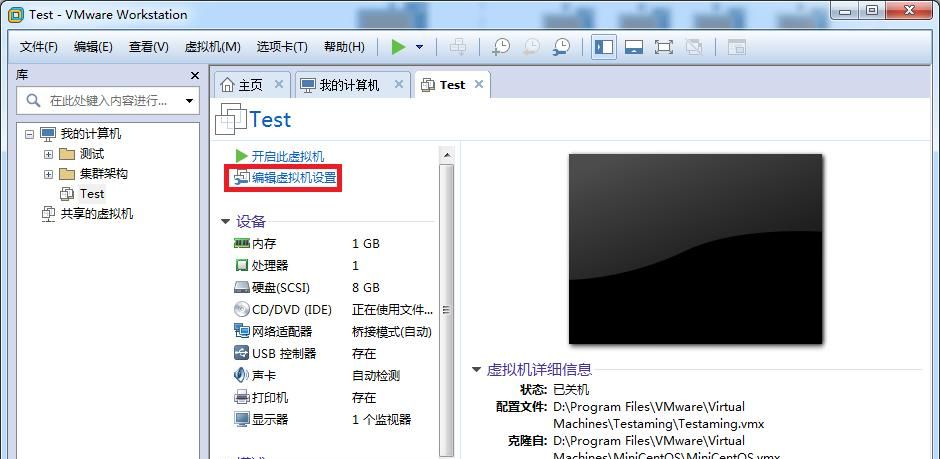Viewport: 940px width, 459px height.
Task: Close the 主页 tab
Action: 279,84
